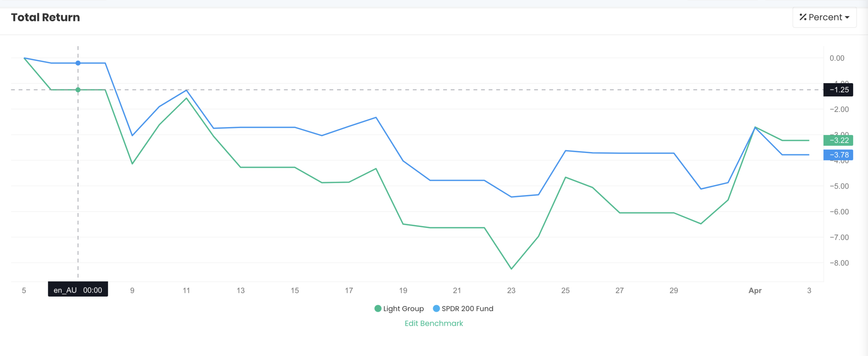Click the blue data point marker on the chart

78,63
